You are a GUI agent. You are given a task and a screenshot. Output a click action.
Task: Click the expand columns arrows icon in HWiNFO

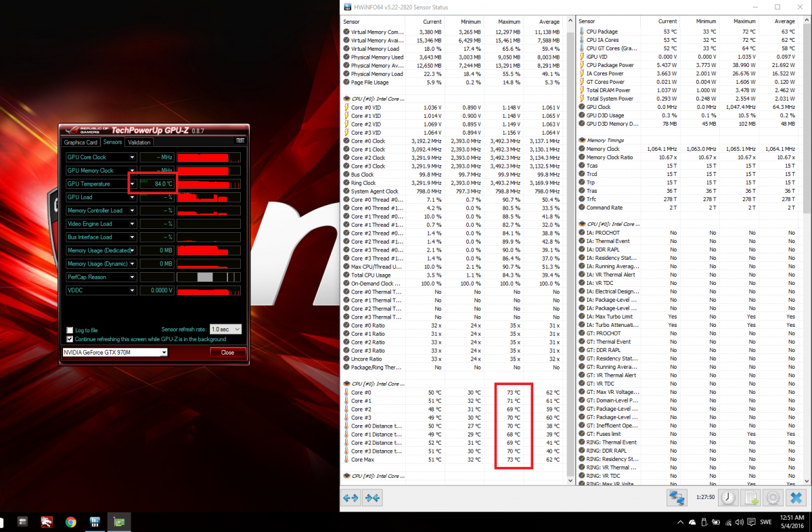(351, 498)
